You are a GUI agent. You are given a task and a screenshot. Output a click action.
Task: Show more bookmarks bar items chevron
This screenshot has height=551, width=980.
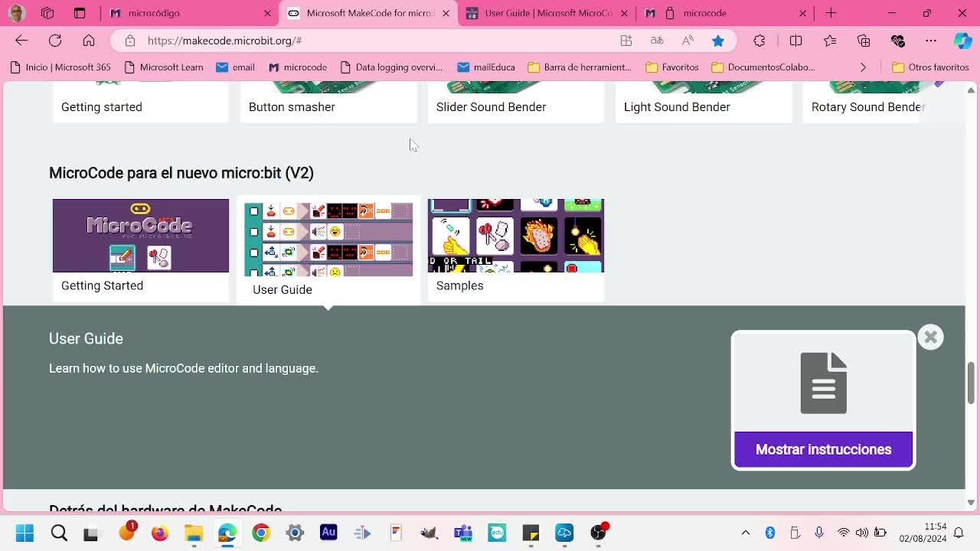pos(863,67)
